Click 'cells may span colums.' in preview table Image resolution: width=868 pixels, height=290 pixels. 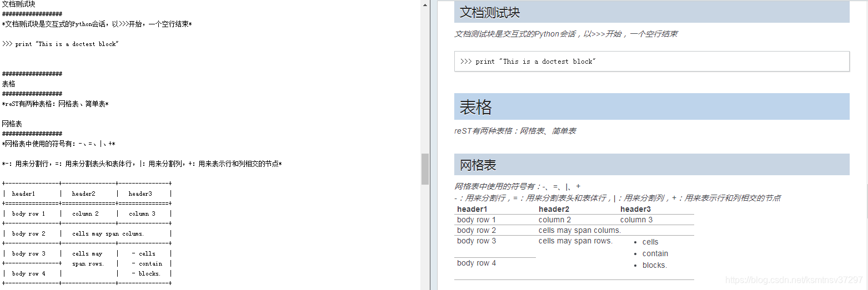click(580, 230)
